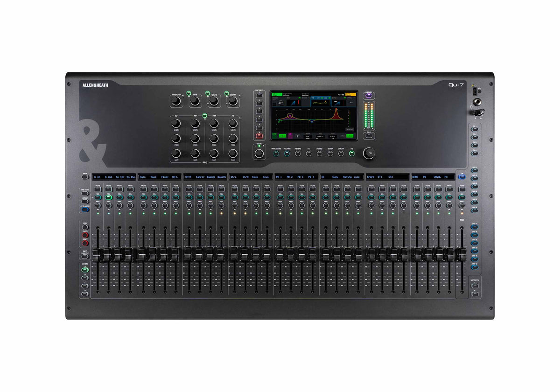
Task: Grab the master Mix fader
Action: click(462, 254)
